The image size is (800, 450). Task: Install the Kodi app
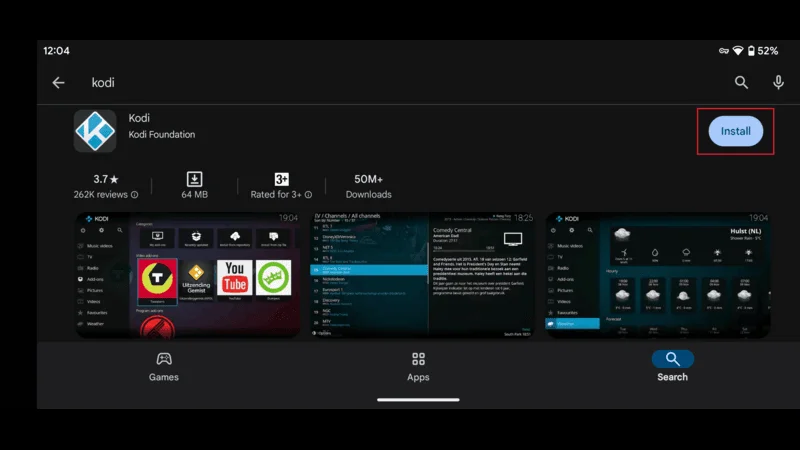click(x=735, y=131)
